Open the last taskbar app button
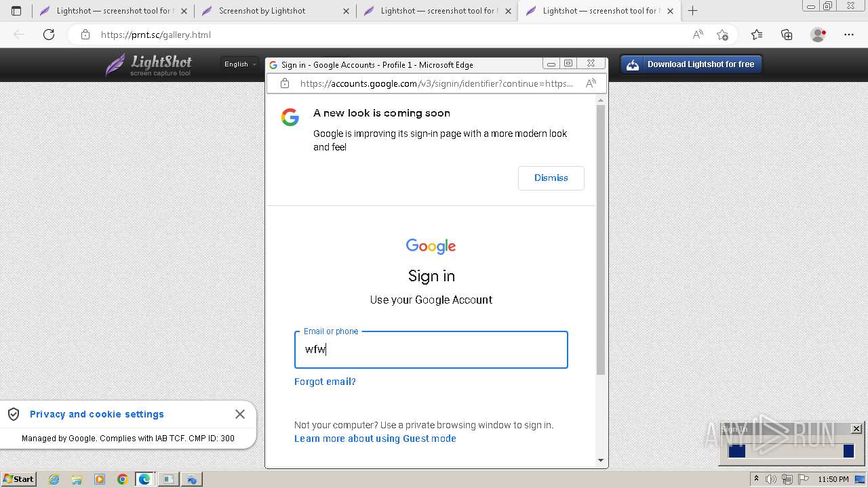This screenshot has height=488, width=868. pyautogui.click(x=192, y=479)
